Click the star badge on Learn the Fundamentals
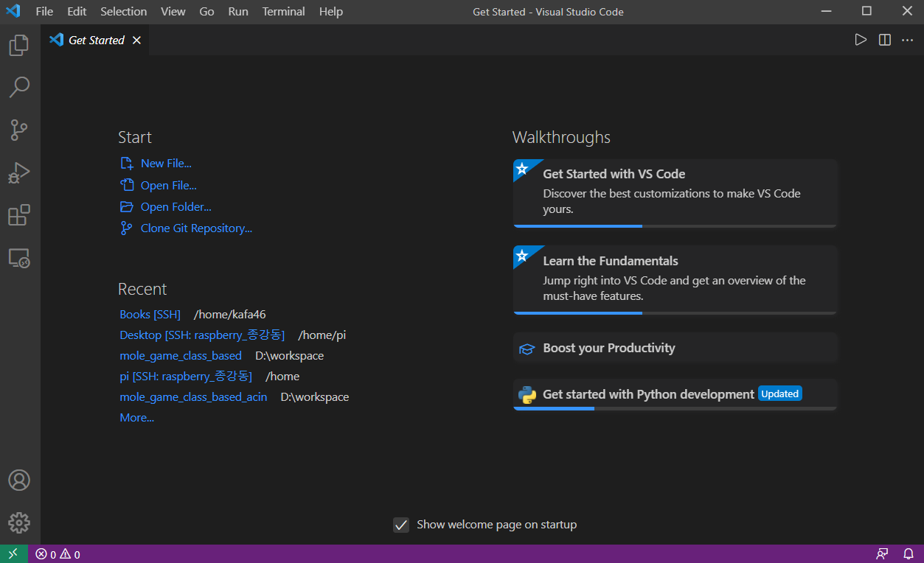The height and width of the screenshot is (563, 924). (x=522, y=256)
